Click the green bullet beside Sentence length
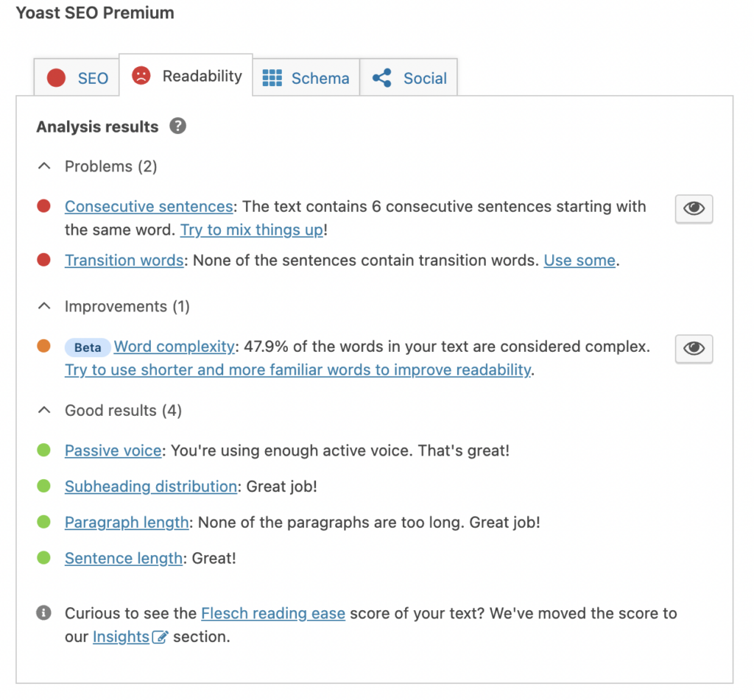This screenshot has width=754, height=700. click(x=44, y=558)
